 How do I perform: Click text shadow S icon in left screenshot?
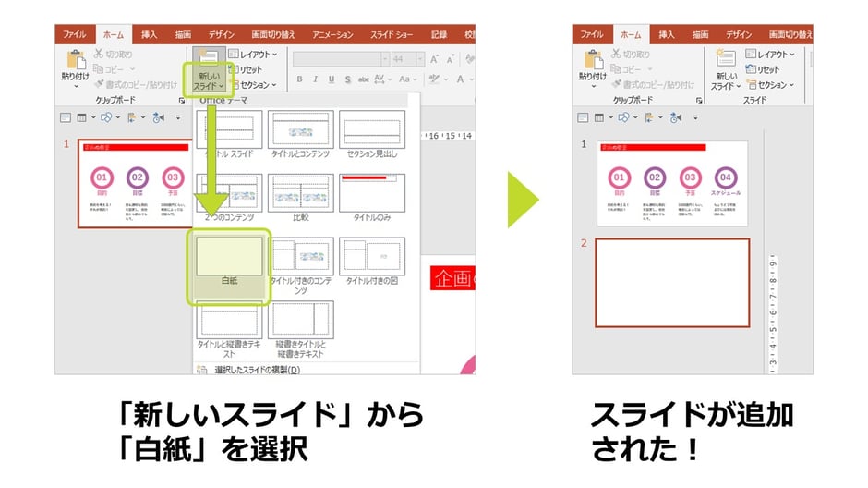click(347, 79)
